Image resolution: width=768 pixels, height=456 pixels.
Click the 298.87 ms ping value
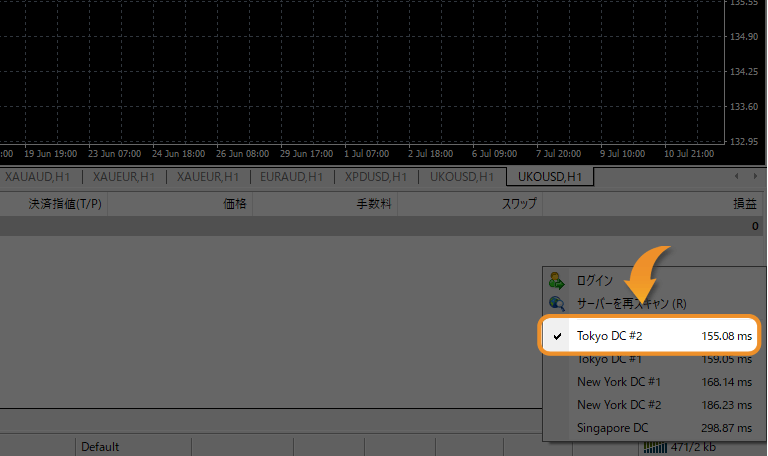click(726, 428)
